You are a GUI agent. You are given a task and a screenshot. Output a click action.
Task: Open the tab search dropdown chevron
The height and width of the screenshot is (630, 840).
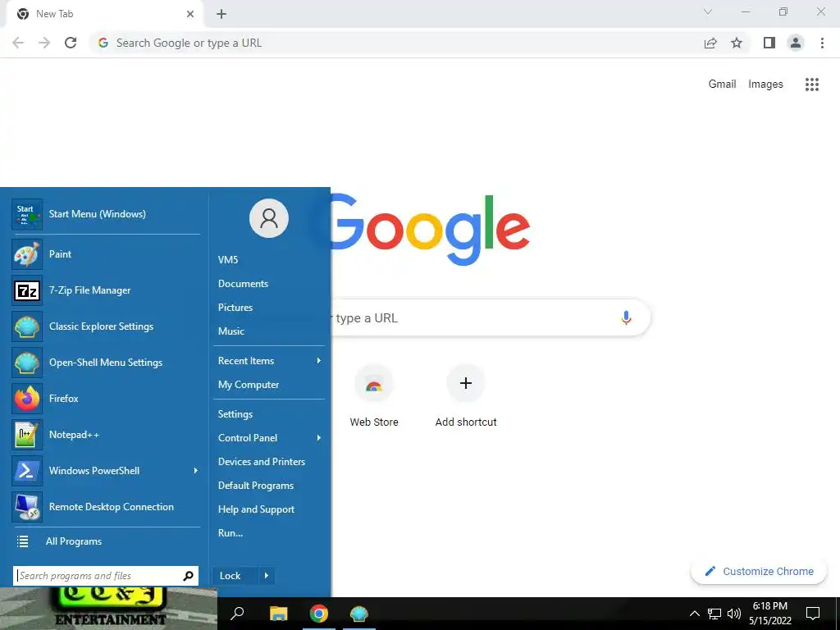708,11
